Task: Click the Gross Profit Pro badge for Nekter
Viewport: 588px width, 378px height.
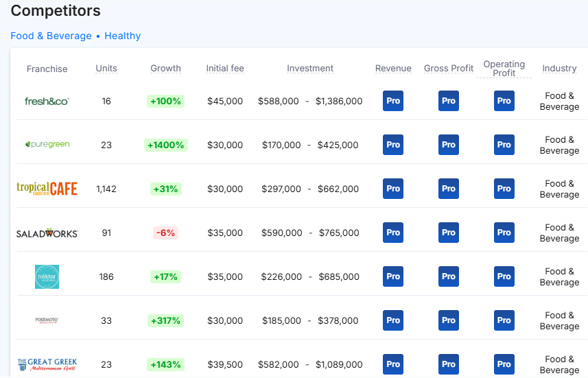Action: [449, 276]
